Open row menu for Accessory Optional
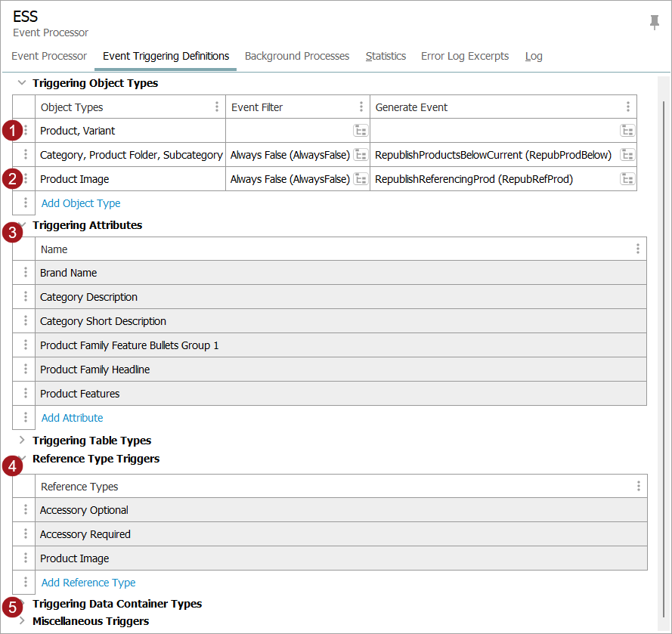The height and width of the screenshot is (634, 672). (x=25, y=510)
